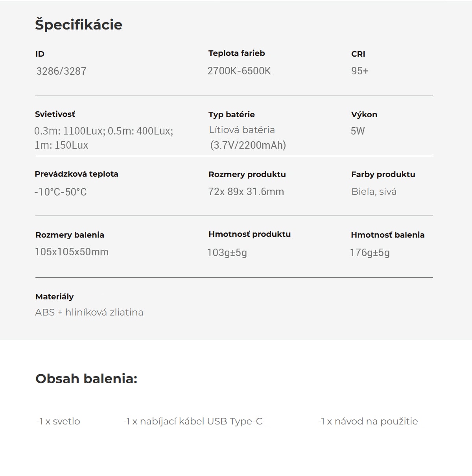Select the ABS + hliníková zliatina text
This screenshot has width=472, height=476.
coord(89,312)
